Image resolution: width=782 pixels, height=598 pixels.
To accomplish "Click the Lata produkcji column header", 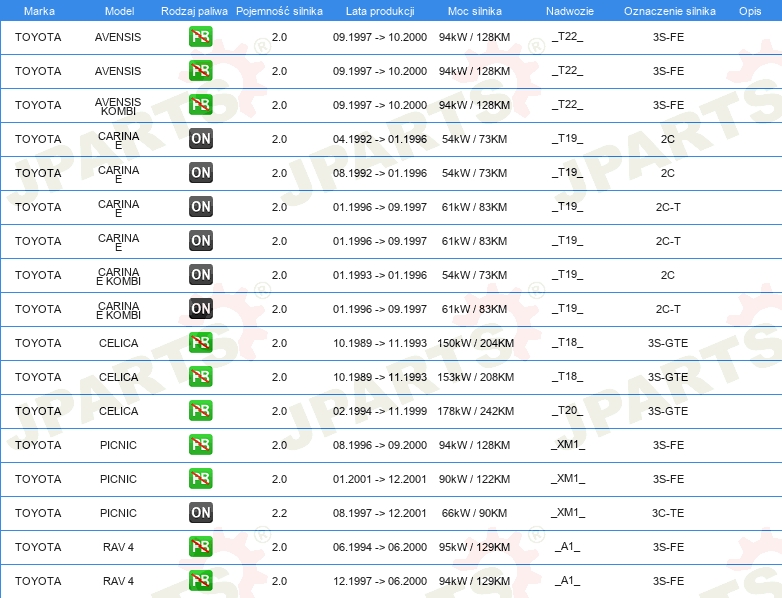I will click(x=380, y=11).
